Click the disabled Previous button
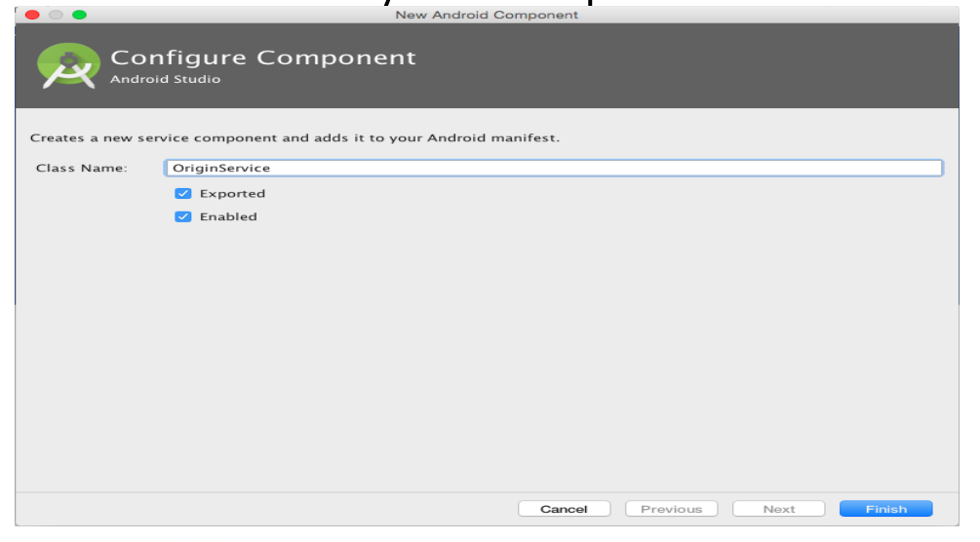Image resolution: width=980 pixels, height=542 pixels. [x=671, y=509]
